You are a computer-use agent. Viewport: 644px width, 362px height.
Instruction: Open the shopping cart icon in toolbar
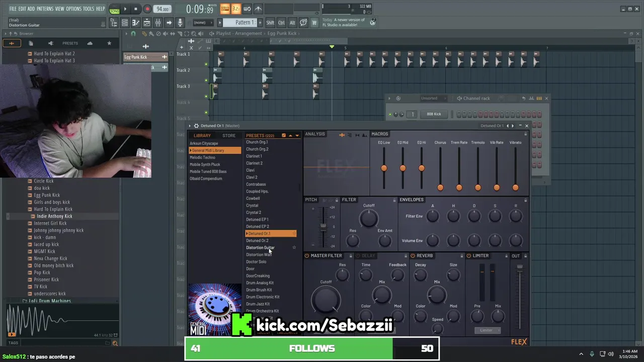tap(314, 23)
